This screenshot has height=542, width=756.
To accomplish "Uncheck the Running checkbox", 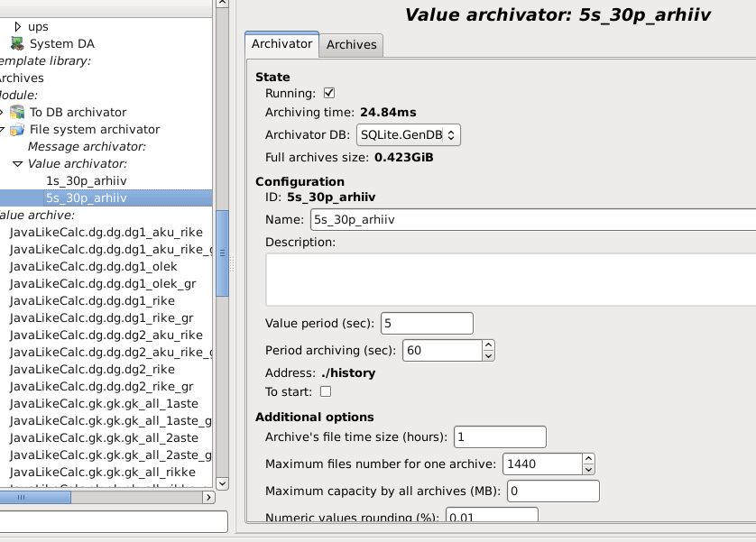I will click(329, 93).
